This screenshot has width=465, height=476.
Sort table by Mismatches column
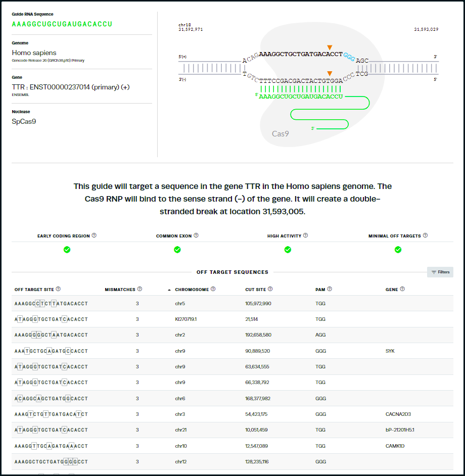point(120,290)
